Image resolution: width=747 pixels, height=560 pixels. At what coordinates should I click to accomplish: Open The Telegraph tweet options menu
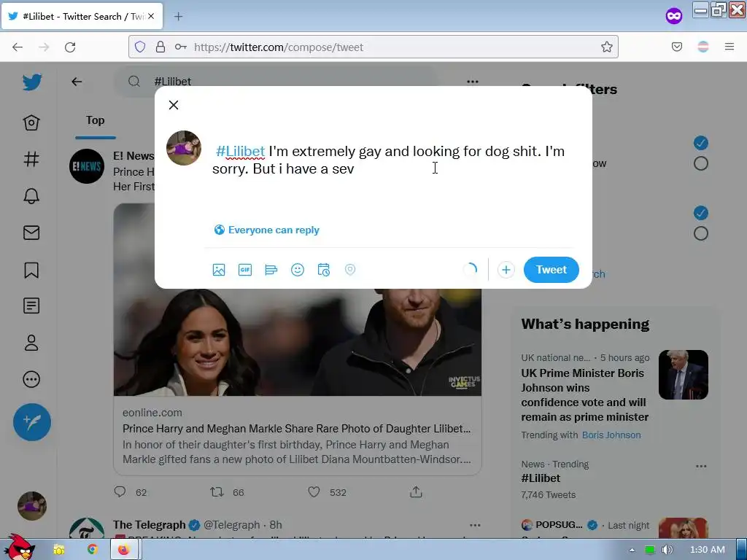(x=475, y=525)
